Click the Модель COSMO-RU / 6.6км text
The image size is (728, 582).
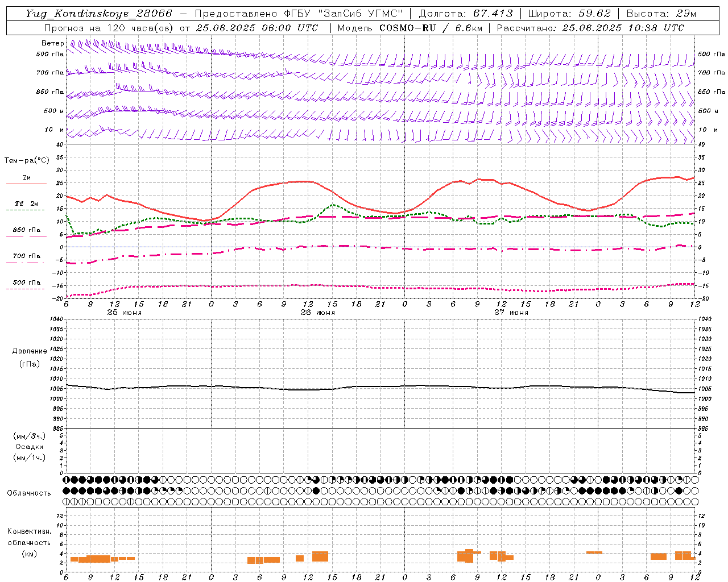409,28
